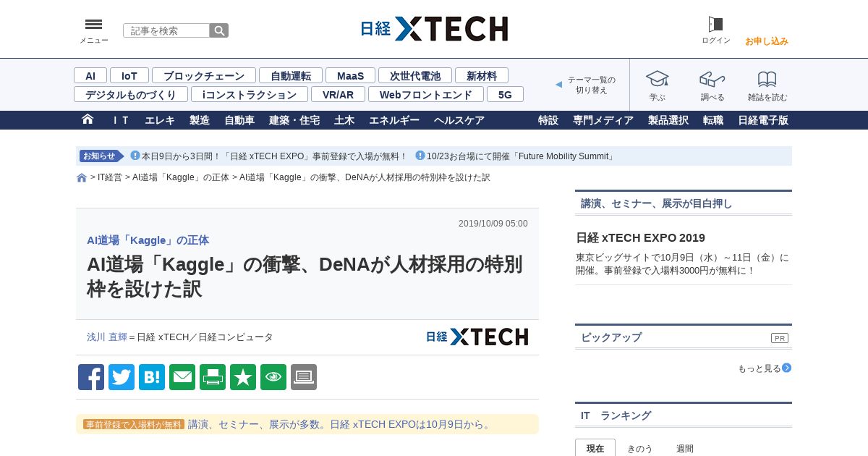Viewport: 868px width, 456px height.
Task: Send article by email icon
Action: click(x=182, y=377)
